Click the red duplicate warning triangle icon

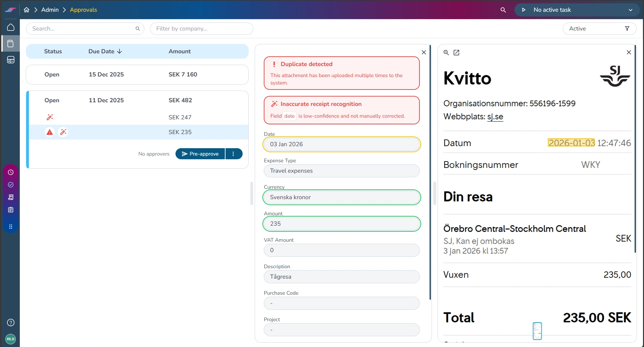tap(50, 132)
